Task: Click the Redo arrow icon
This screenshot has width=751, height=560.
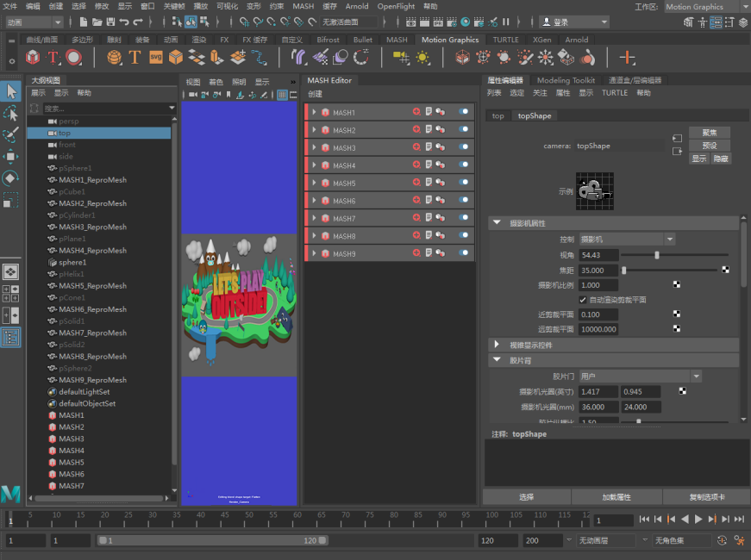Action: coord(138,22)
